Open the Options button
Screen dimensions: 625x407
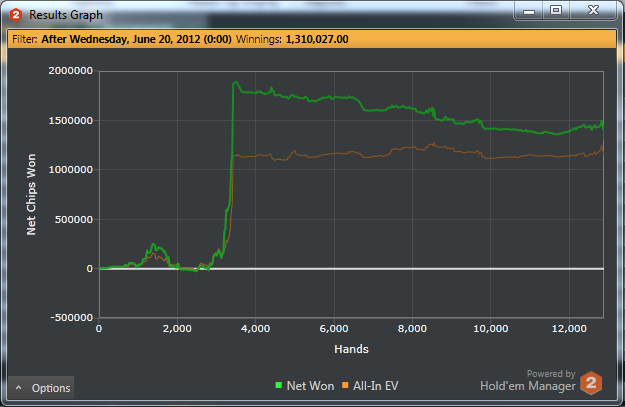tap(41, 387)
